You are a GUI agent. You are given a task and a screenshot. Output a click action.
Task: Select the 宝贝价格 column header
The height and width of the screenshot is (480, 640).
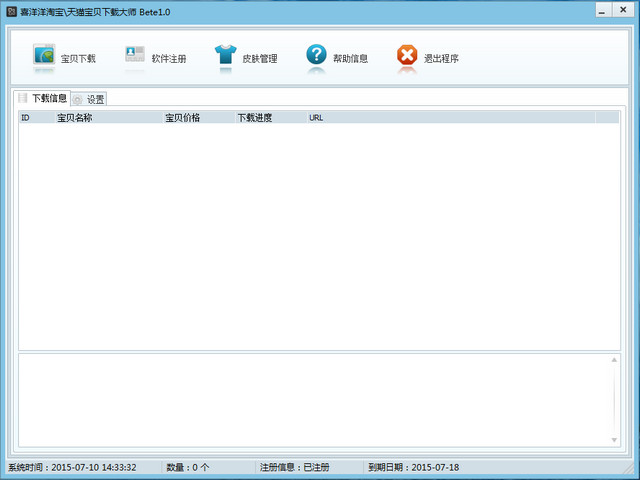[197, 117]
